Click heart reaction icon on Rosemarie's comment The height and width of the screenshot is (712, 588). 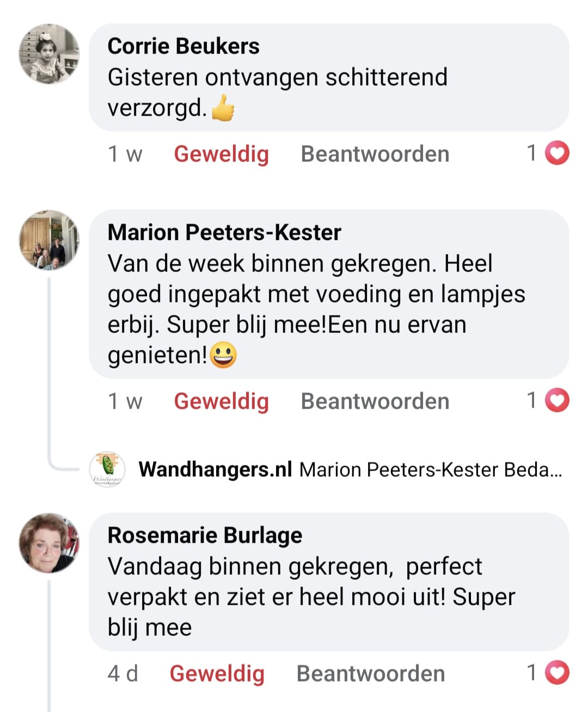pos(557,673)
